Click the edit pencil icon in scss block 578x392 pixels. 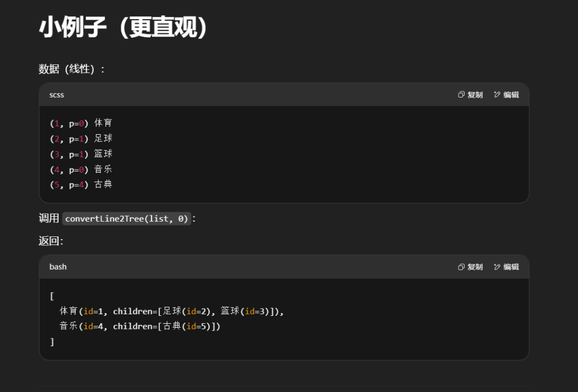497,95
